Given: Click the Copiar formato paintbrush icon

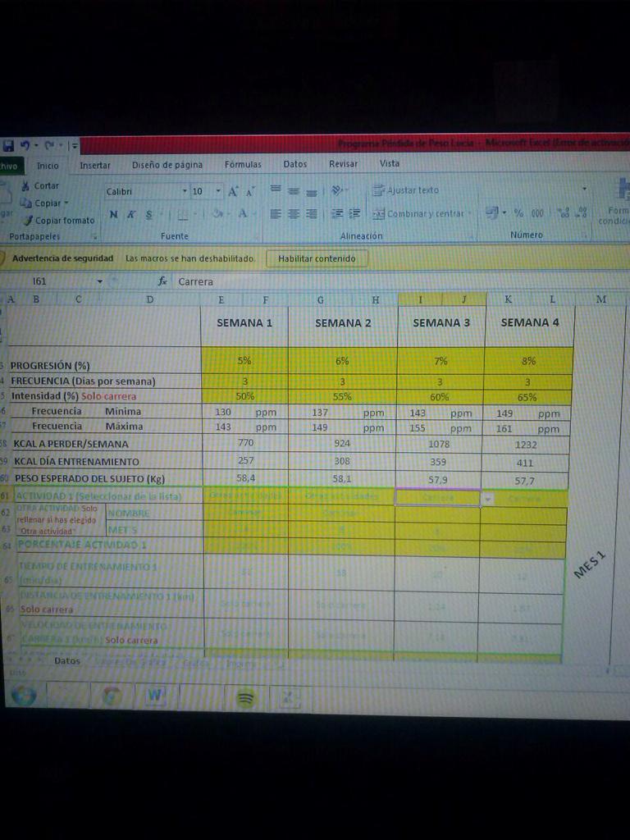Looking at the screenshot, I should coord(28,220).
